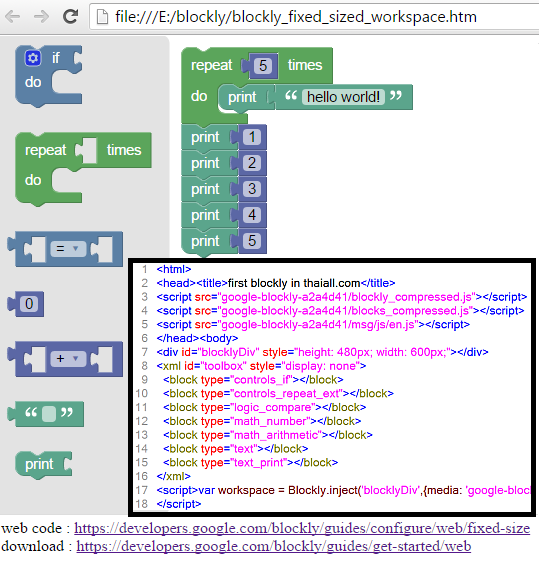
Task: Open the fixed-size web code link
Action: click(x=302, y=528)
